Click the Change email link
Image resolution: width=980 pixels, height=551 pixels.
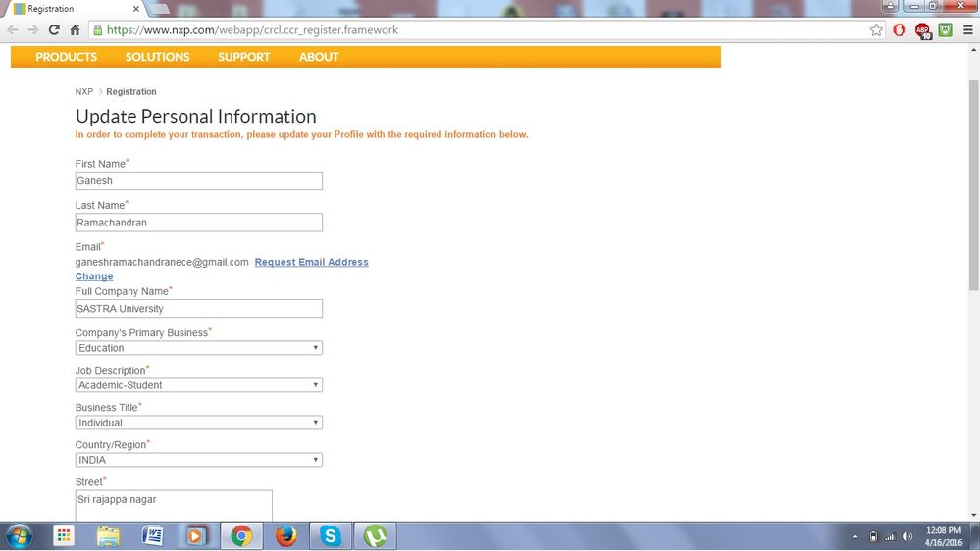click(94, 276)
